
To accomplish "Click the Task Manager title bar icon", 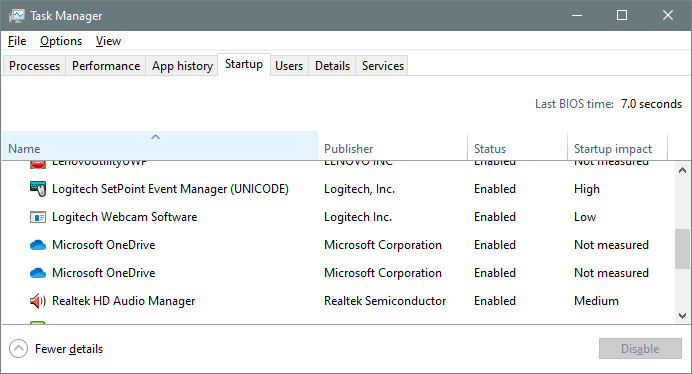I will click(17, 16).
